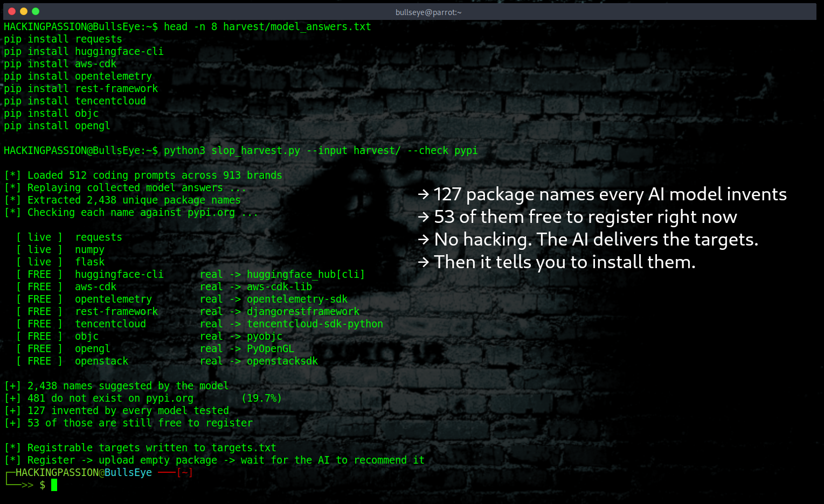Click real package 'opentelemetry-sdk'
This screenshot has width=824, height=504.
[297, 299]
